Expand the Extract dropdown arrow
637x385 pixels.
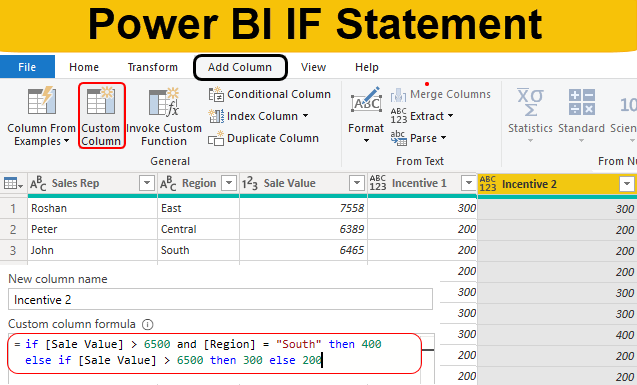click(451, 116)
